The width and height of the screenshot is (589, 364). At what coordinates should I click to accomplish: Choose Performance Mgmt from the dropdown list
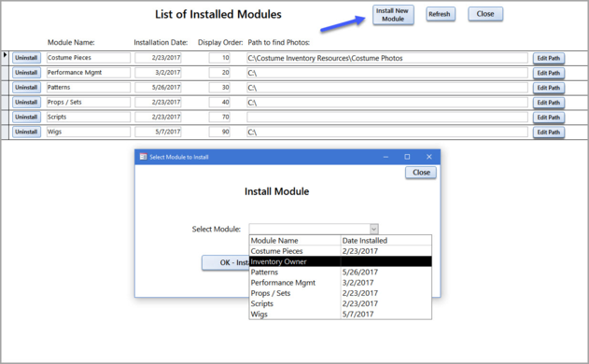(x=341, y=283)
